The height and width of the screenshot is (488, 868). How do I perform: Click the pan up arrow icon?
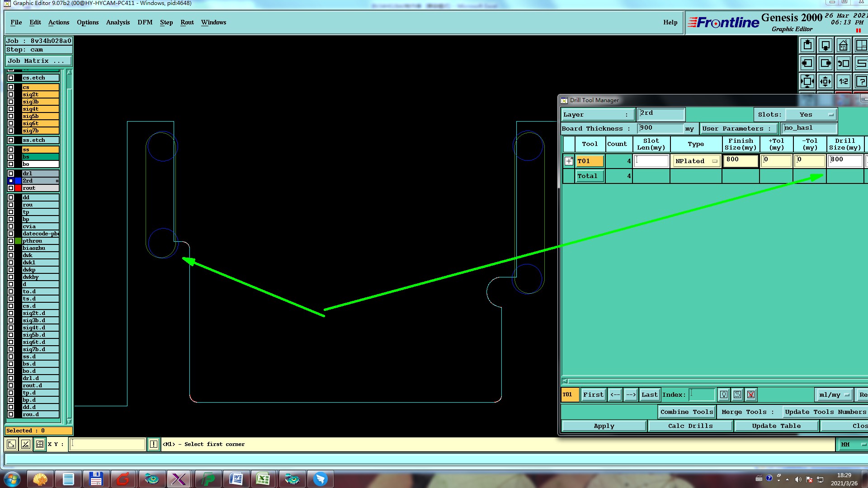807,45
